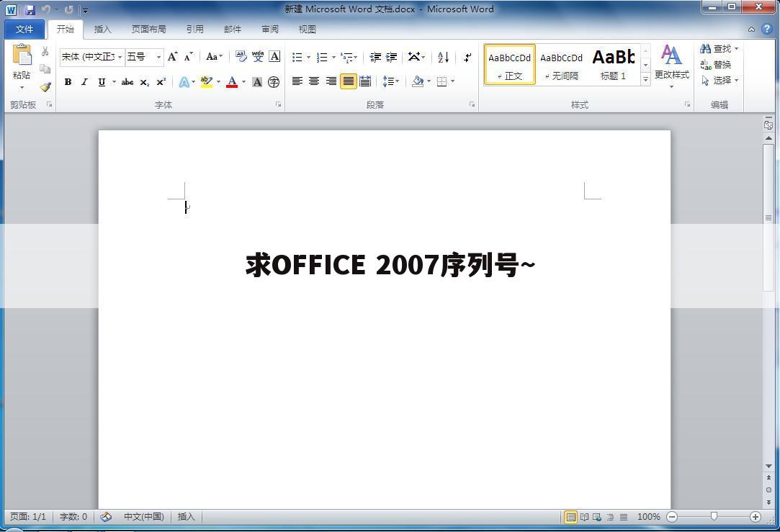Viewport: 780px width, 532px height.
Task: Apply strikethrough formatting
Action: [127, 82]
